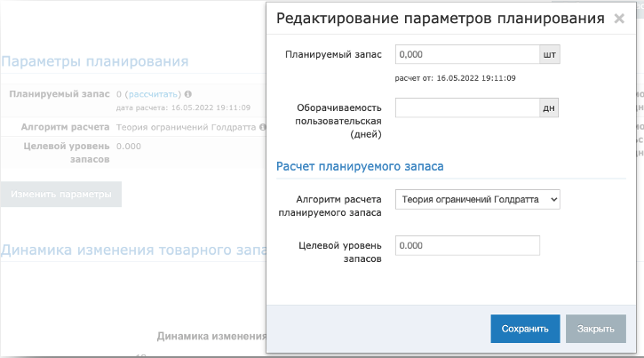Image resolution: width=644 pixels, height=358 pixels.
Task: Click the Закрыть button
Action: tap(595, 329)
